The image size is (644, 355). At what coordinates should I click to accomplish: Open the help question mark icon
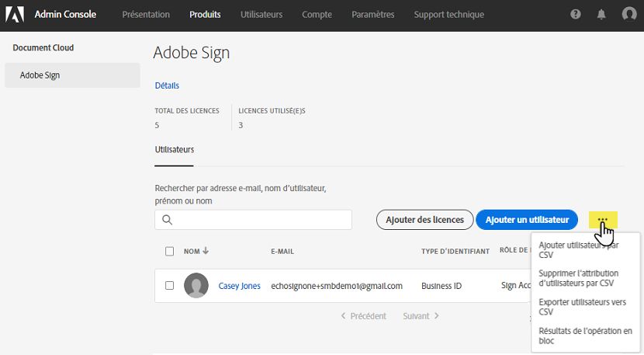point(576,14)
